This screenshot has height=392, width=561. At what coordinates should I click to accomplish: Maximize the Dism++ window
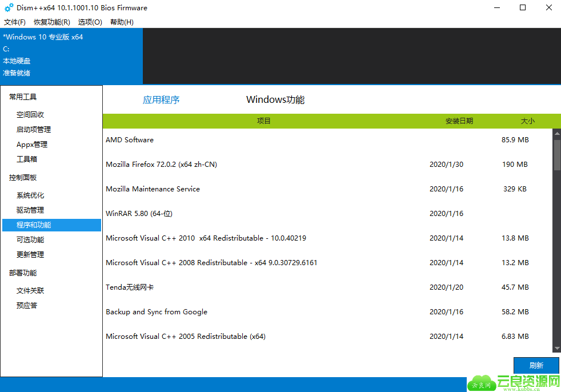pos(523,7)
